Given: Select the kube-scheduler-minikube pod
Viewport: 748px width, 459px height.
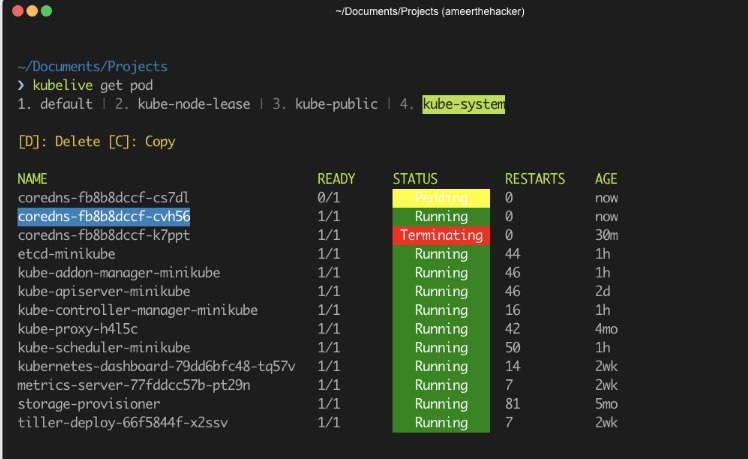Looking at the screenshot, I should (104, 347).
